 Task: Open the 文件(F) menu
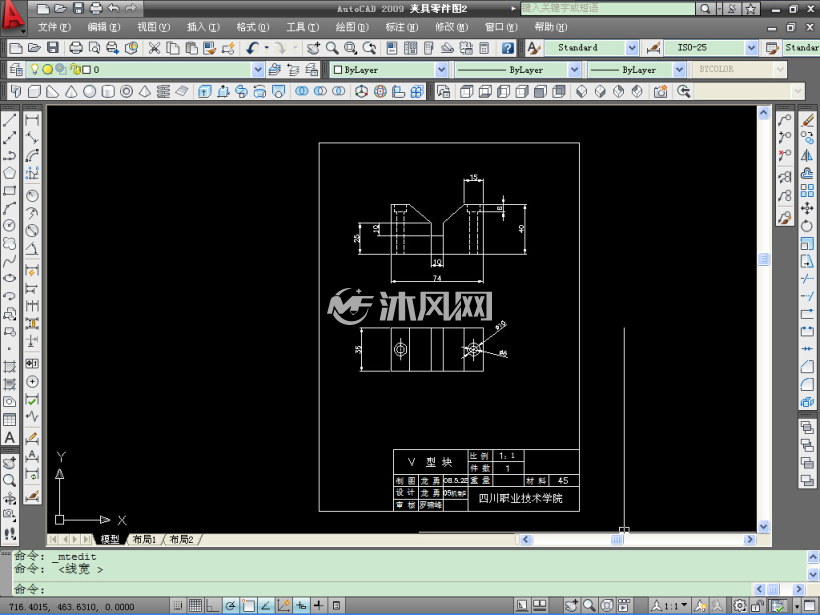pos(54,27)
